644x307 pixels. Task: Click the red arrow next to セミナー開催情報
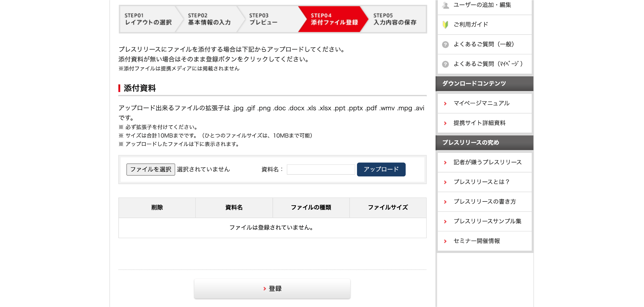coord(445,241)
